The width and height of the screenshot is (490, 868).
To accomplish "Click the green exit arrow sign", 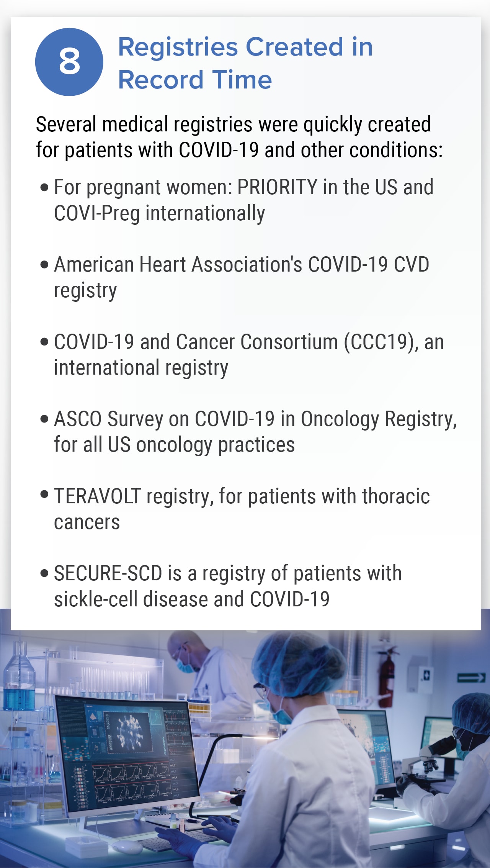I will pos(471,678).
